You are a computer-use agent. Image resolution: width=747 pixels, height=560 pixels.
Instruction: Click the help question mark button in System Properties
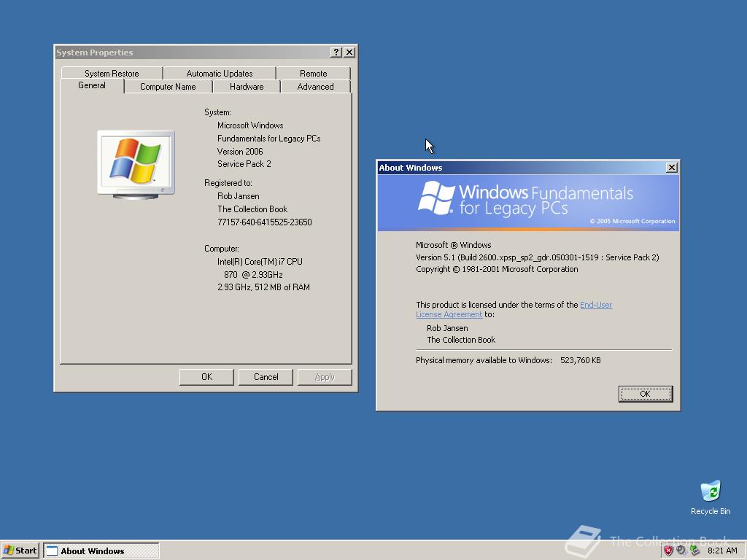(336, 52)
